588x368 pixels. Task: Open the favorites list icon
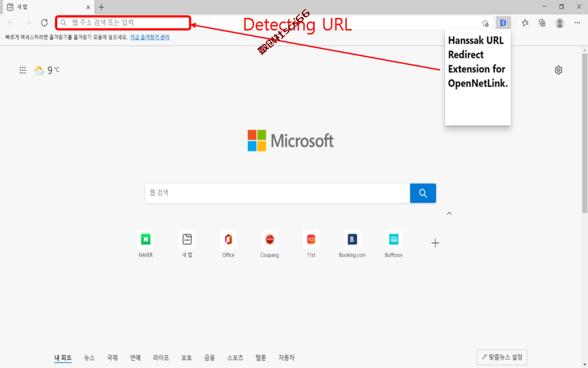tap(526, 23)
